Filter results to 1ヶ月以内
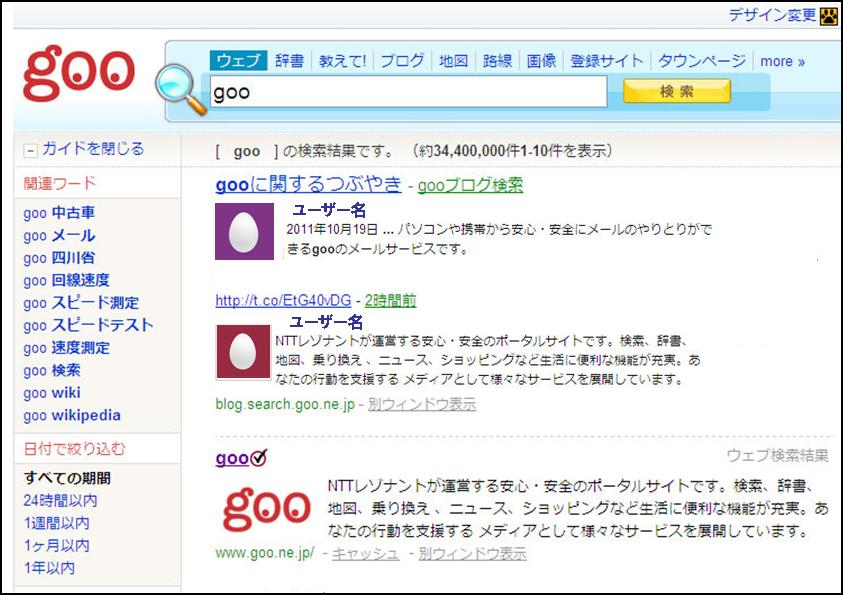 (x=56, y=546)
